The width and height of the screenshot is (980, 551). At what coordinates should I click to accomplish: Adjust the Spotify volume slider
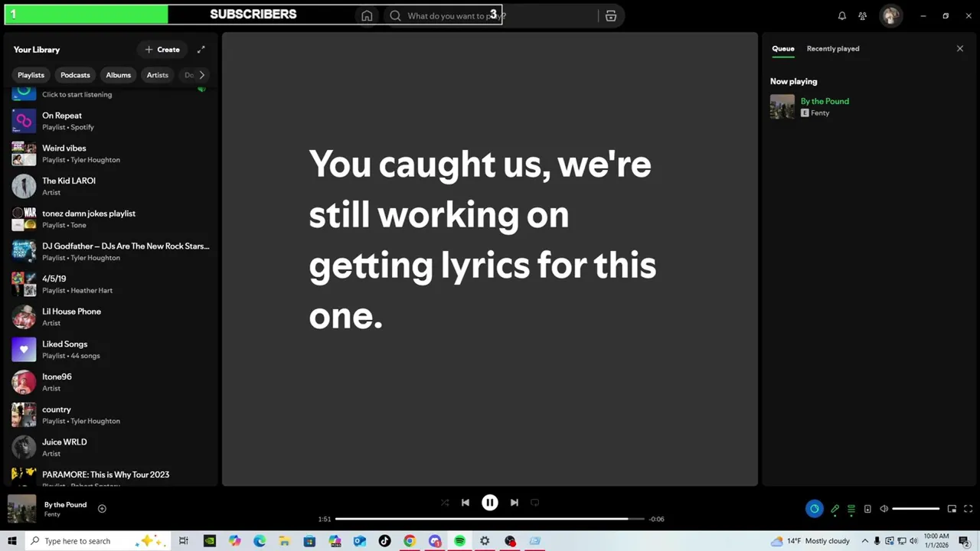(x=916, y=509)
